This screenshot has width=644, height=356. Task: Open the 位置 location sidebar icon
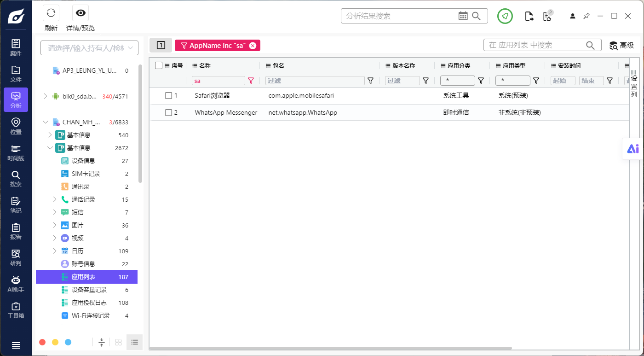coord(16,126)
